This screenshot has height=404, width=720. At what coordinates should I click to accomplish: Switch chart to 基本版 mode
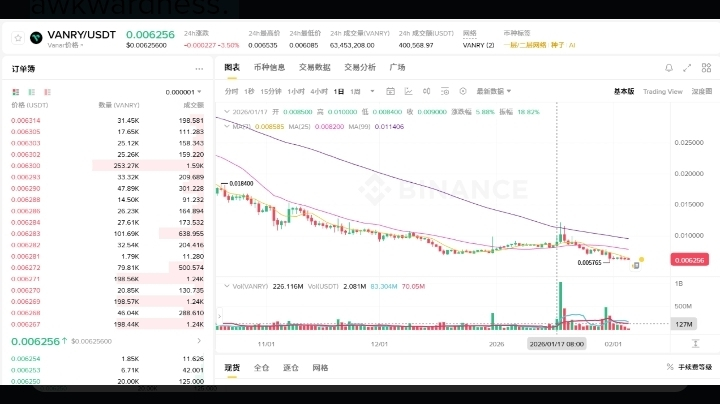[x=624, y=91]
